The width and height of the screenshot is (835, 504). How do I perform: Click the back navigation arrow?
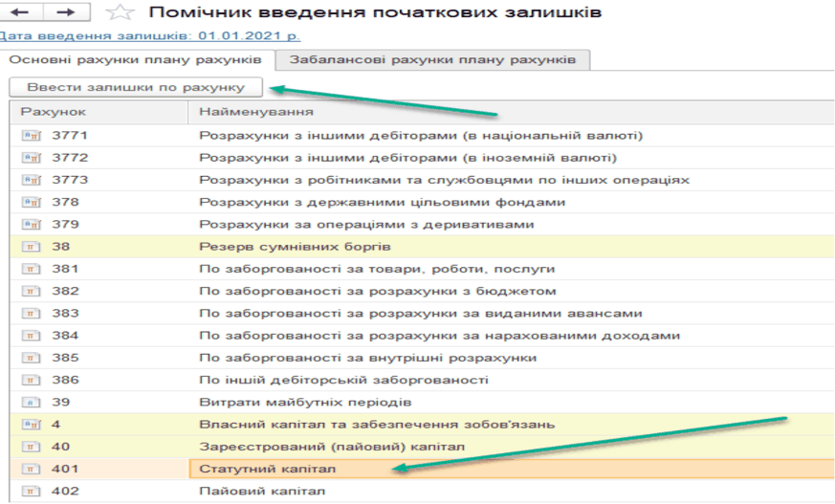21,12
